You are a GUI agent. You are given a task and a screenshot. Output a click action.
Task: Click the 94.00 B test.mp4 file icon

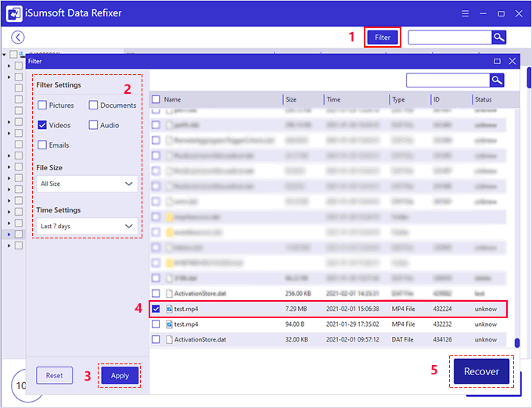[x=169, y=324]
